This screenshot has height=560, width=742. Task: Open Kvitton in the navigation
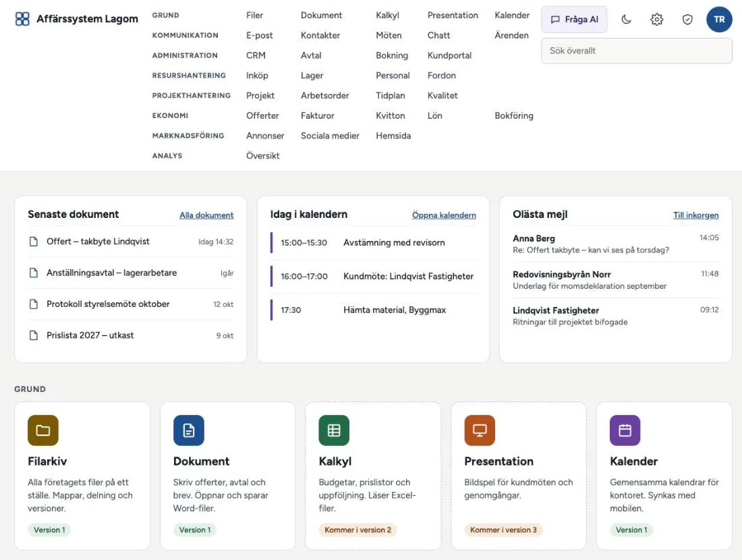coord(391,116)
